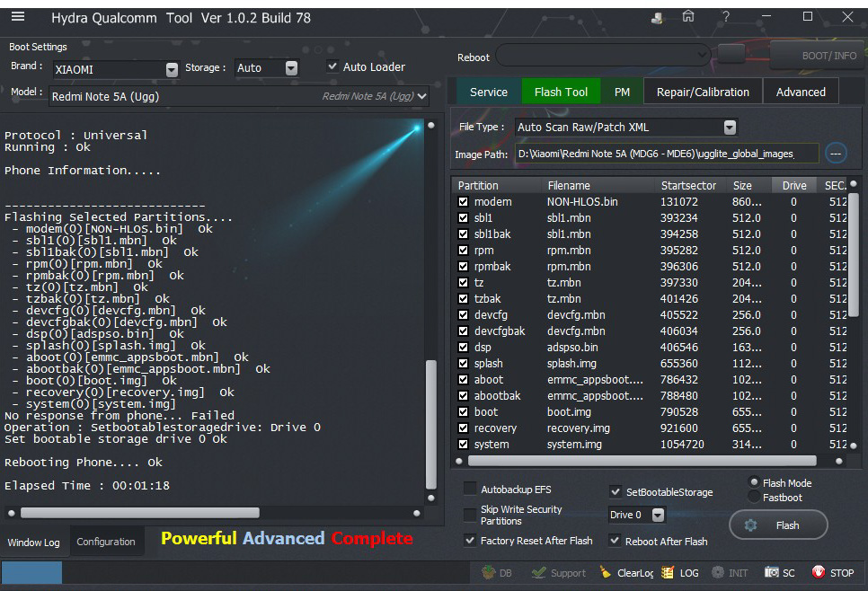Image resolution: width=868 pixels, height=591 pixels.
Task: Switch to the Service tab
Action: click(489, 92)
